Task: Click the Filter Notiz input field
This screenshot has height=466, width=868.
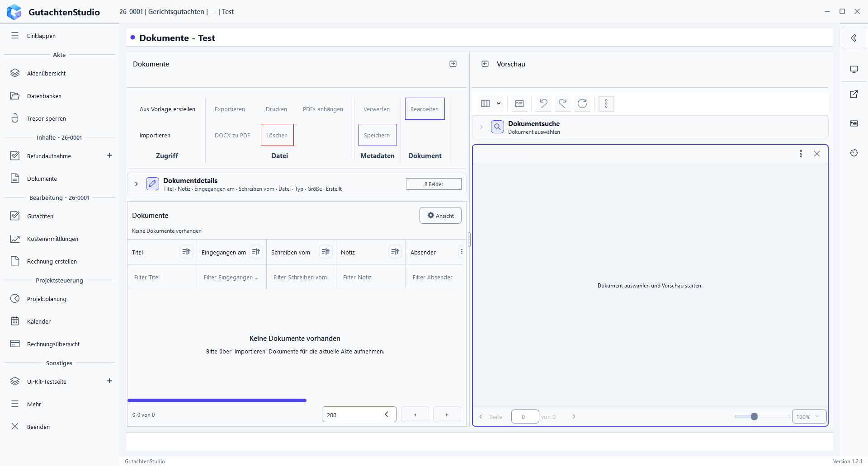Action: [x=371, y=277]
